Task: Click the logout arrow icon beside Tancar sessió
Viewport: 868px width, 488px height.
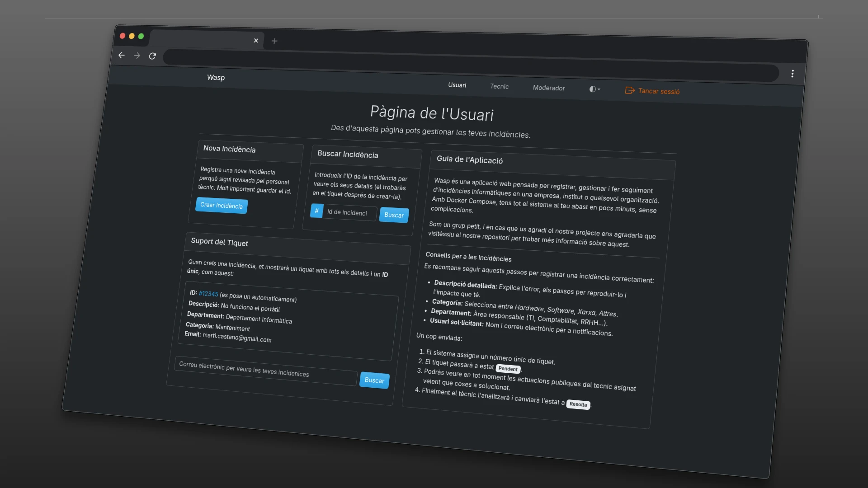Action: [x=630, y=90]
